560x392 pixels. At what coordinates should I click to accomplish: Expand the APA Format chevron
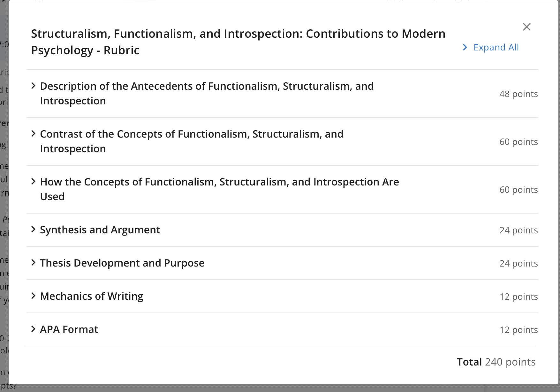coord(33,329)
